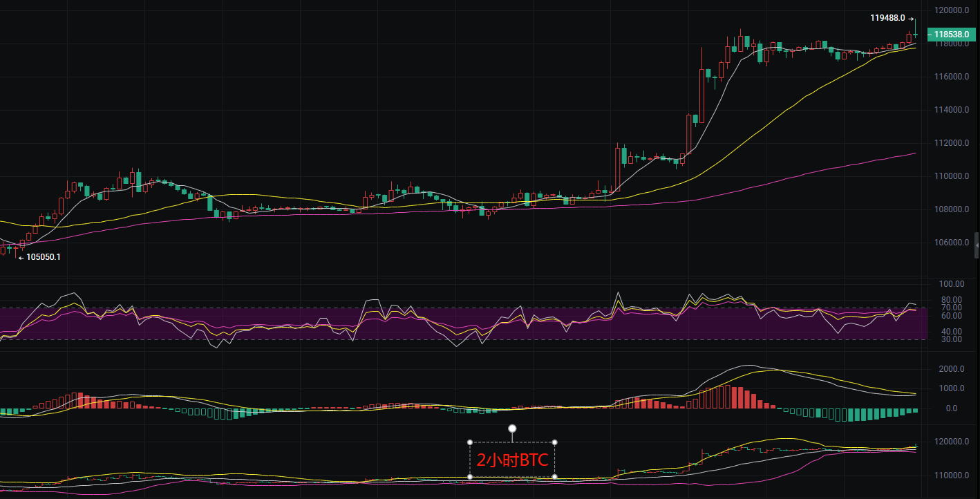Click the RSI 70.00 overbought level label
This screenshot has width=980, height=499.
951,308
